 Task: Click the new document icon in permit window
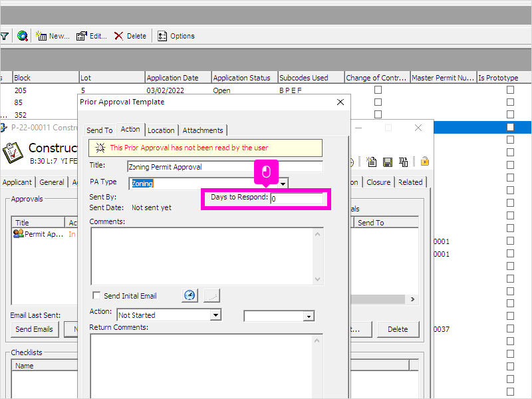coord(372,162)
